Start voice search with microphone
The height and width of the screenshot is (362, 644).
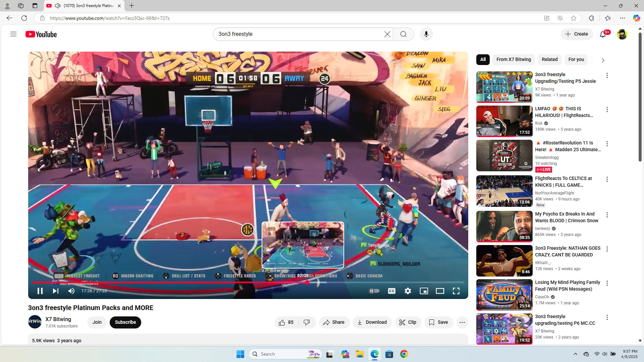[426, 34]
